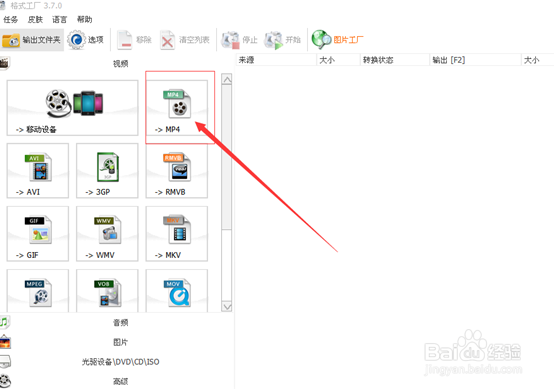The image size is (554, 389).
Task: Sort by the 来源 column header
Action: pos(276,60)
